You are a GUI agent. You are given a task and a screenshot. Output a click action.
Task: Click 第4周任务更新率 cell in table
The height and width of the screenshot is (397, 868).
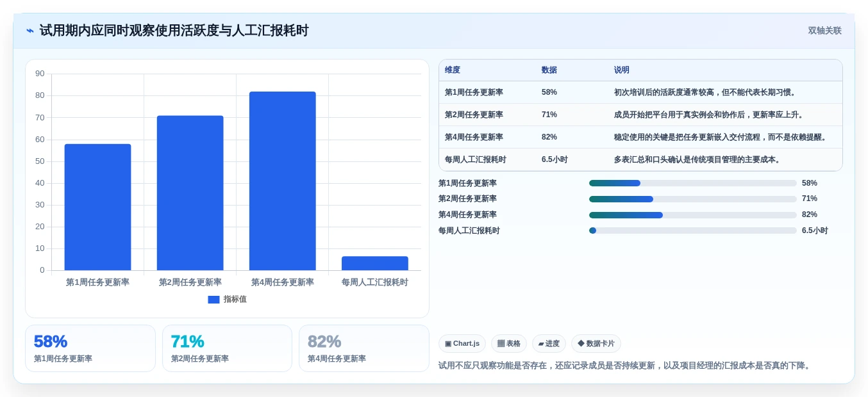[x=474, y=137]
